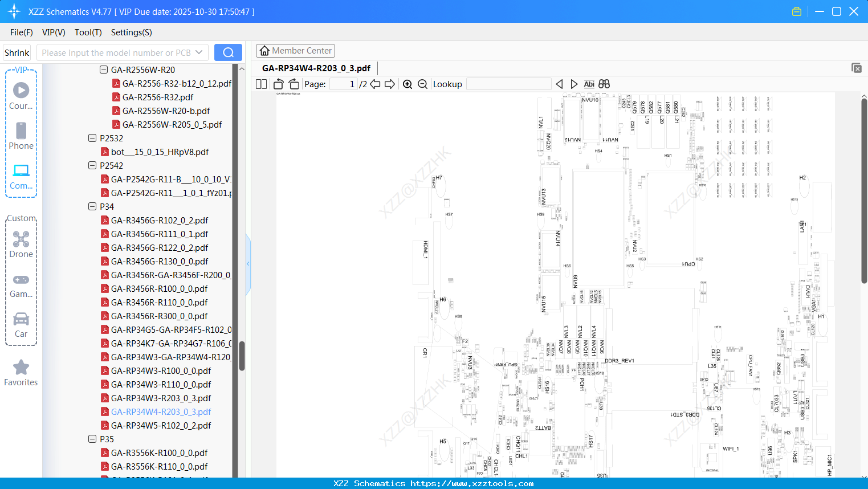The width and height of the screenshot is (868, 489).
Task: Open the Tool(T) menu
Action: (88, 32)
